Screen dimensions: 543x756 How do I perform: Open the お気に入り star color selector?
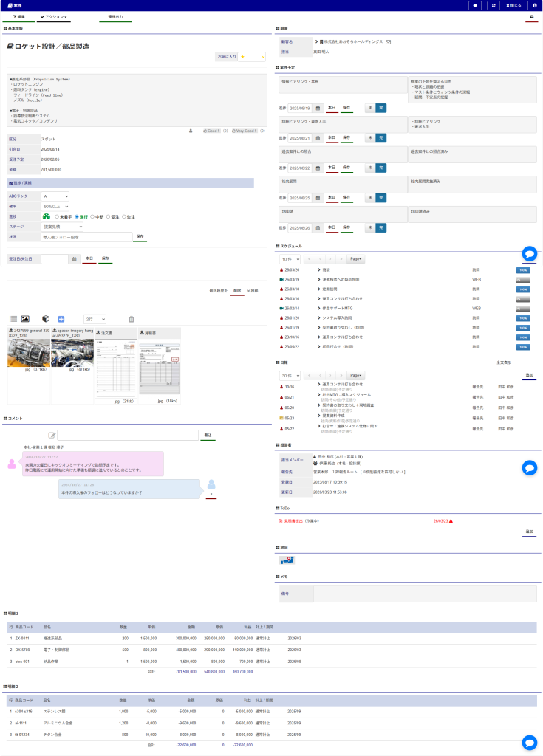coord(251,56)
